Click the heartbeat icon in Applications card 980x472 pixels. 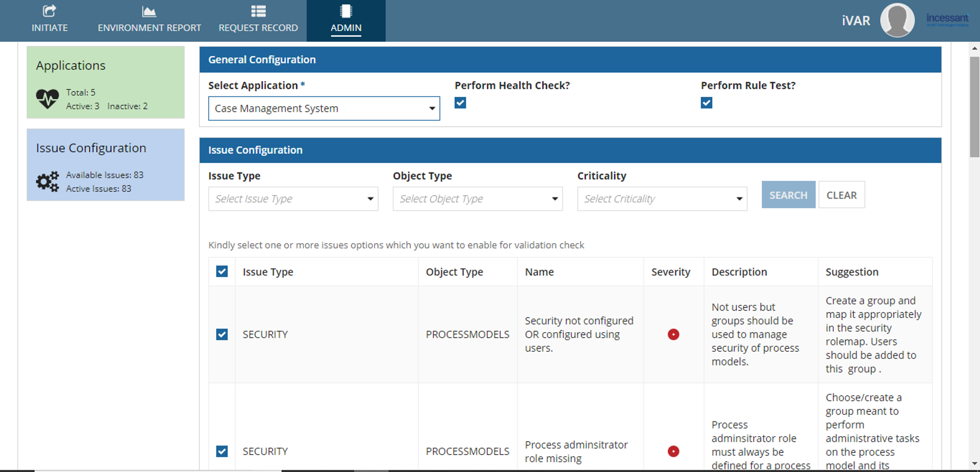pos(47,99)
